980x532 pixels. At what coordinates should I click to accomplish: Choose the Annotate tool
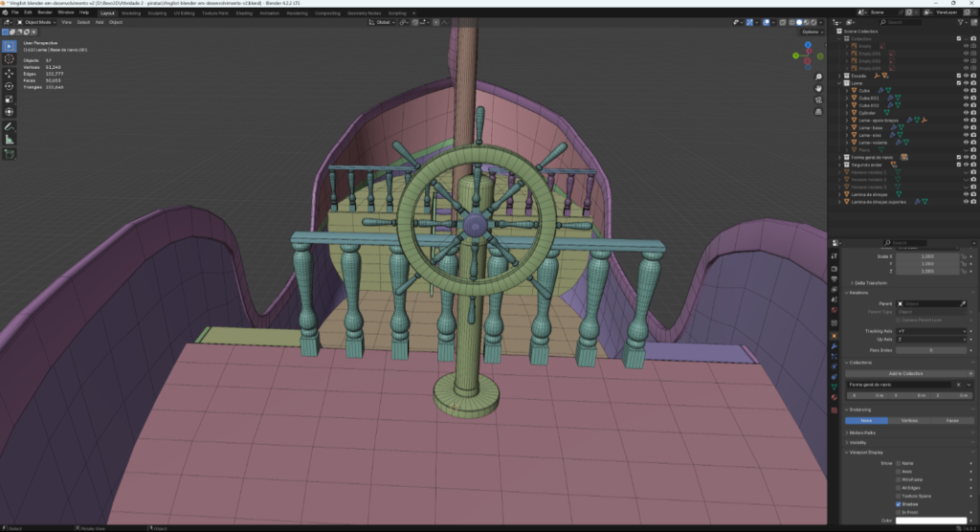(x=10, y=125)
